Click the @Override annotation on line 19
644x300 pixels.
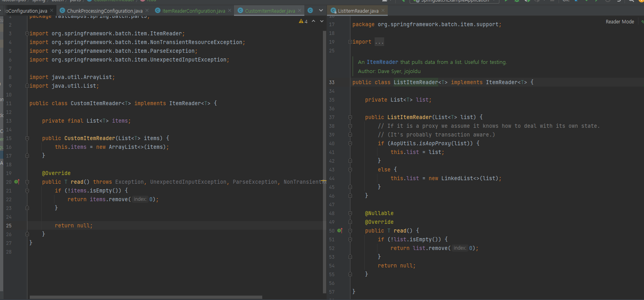56,173
